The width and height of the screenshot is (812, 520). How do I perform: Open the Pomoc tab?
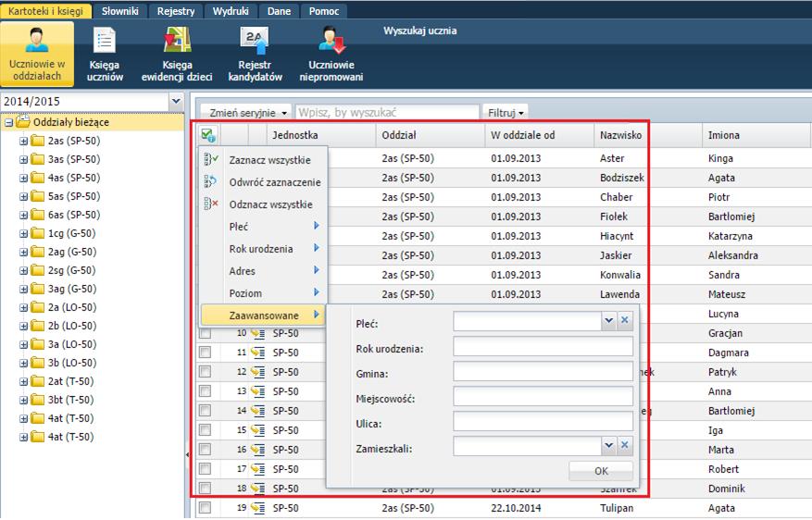(324, 11)
